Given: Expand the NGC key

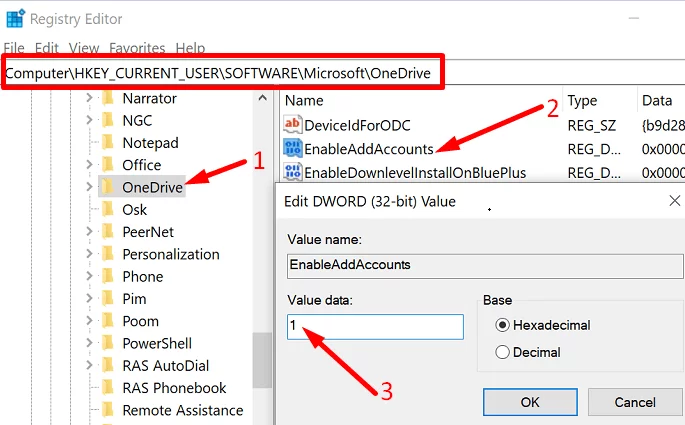Looking at the screenshot, I should pos(89,120).
